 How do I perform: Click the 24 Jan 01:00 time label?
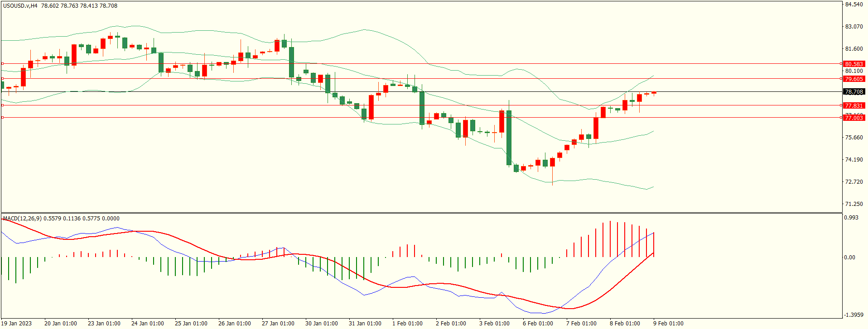(148, 324)
